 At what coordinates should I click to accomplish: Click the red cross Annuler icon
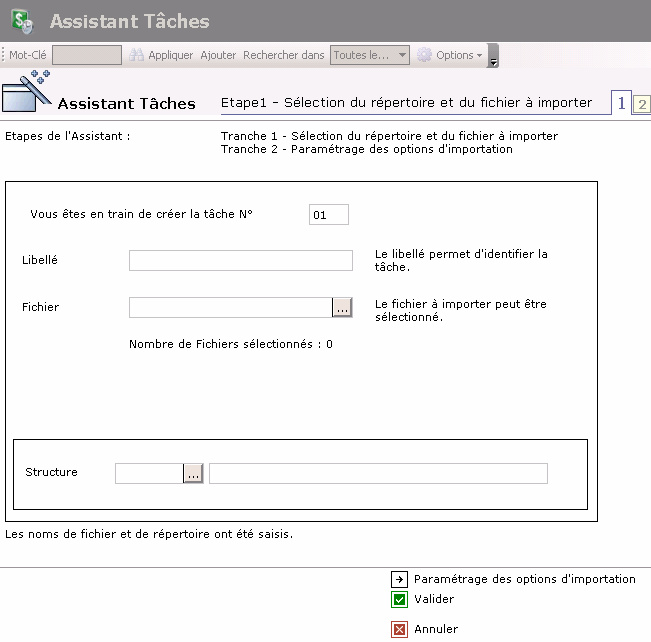coord(399,630)
